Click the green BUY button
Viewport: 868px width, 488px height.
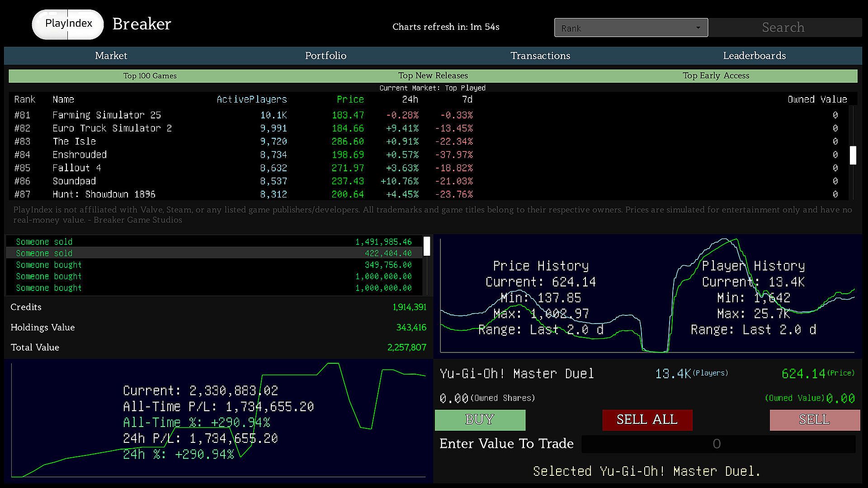click(480, 420)
